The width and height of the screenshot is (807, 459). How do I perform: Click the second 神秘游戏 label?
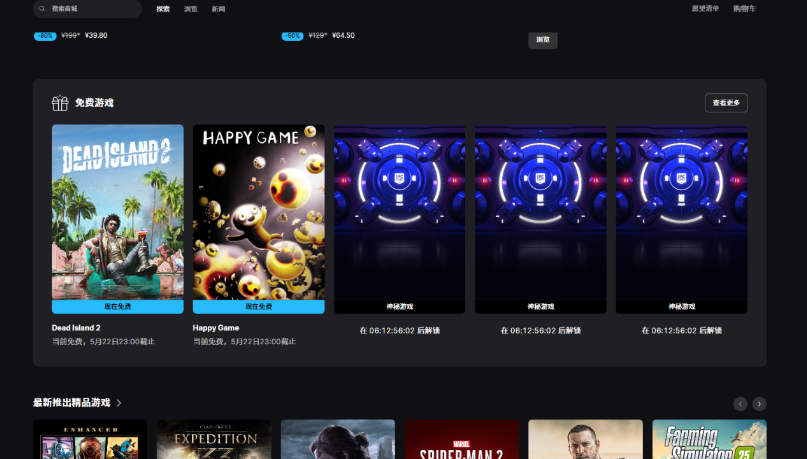540,307
